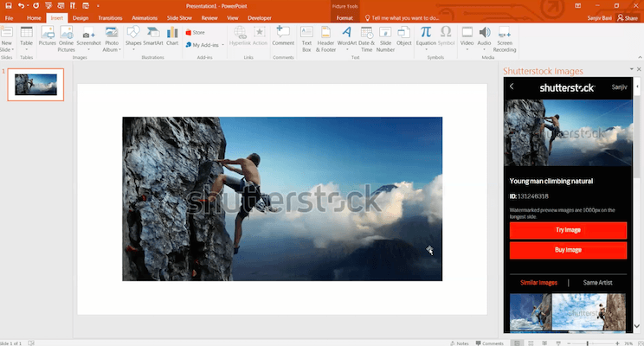Switch to Normal view in status bar
Viewport: 644px width, 346px height.
tap(517, 343)
